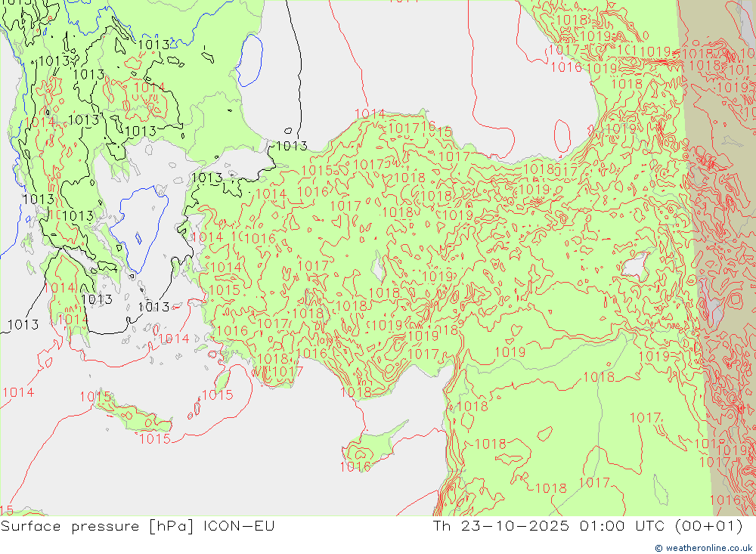Click the 1013 label left of Crete

tap(23, 324)
